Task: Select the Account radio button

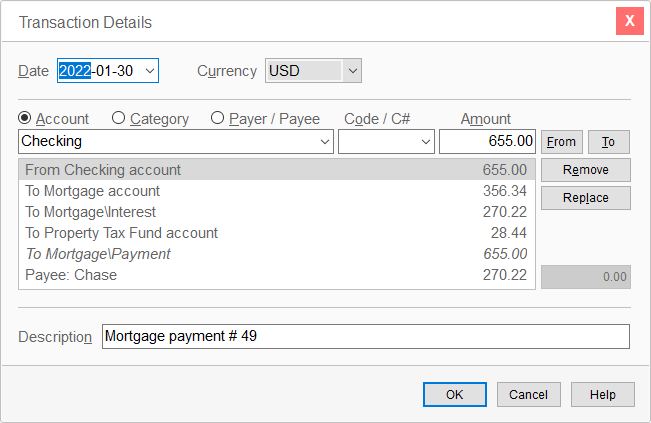Action: 26,118
